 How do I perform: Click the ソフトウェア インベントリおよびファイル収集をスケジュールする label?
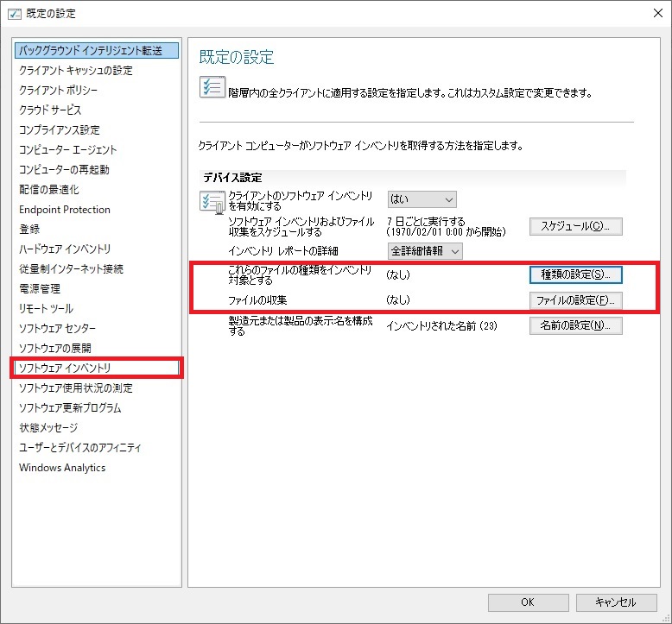[x=301, y=227]
